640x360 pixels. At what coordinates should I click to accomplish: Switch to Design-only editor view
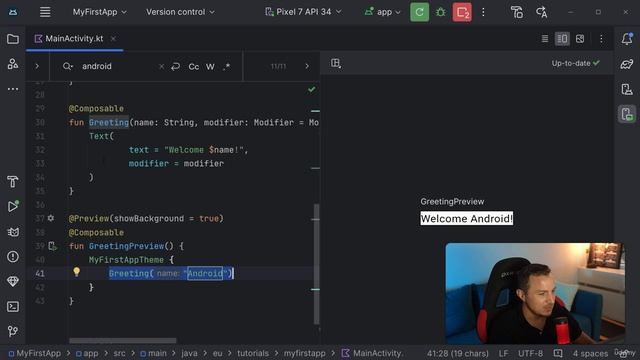click(580, 39)
